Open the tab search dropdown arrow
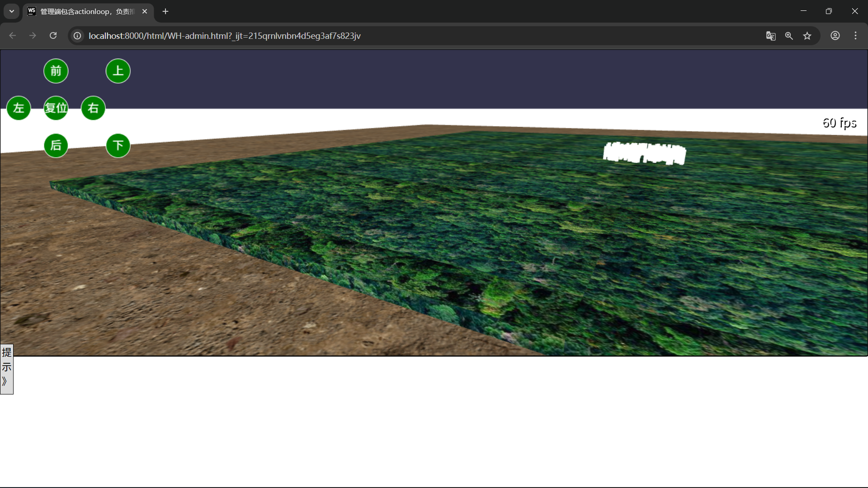This screenshot has height=488, width=868. [12, 11]
